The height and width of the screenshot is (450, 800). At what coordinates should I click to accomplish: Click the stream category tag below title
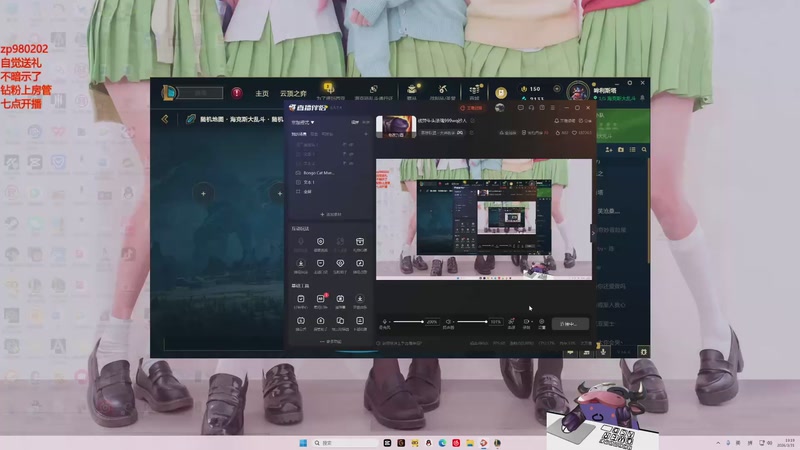[x=441, y=133]
